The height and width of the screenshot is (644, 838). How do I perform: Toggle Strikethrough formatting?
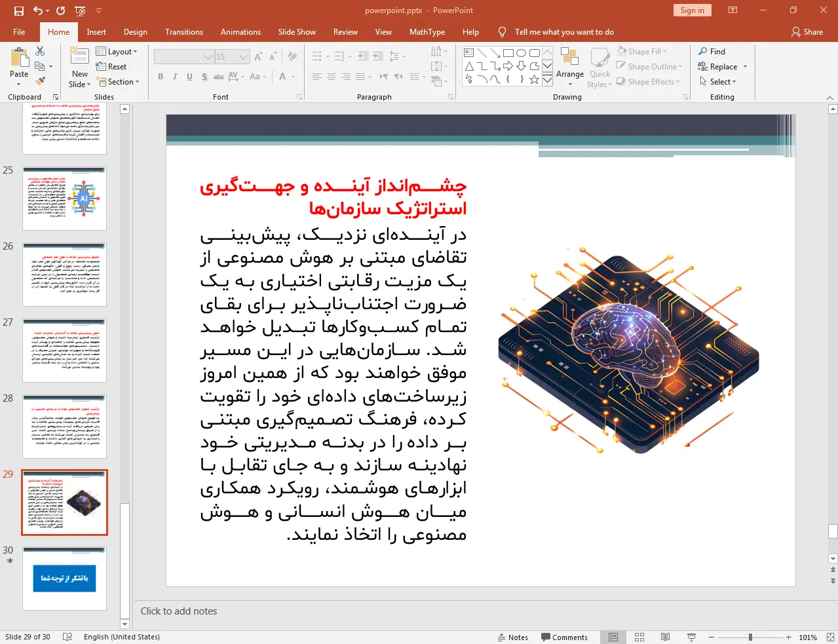pos(219,77)
